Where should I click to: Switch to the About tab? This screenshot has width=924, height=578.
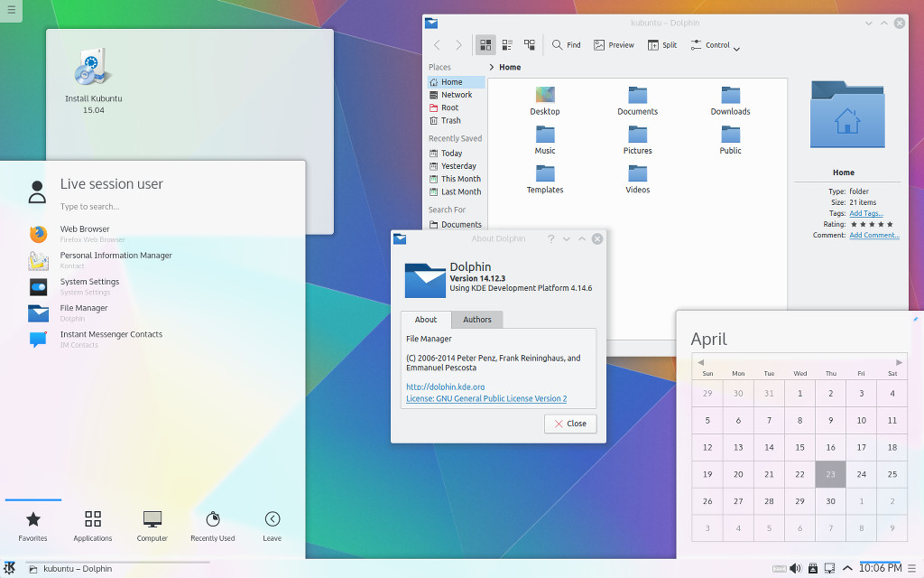pos(426,320)
